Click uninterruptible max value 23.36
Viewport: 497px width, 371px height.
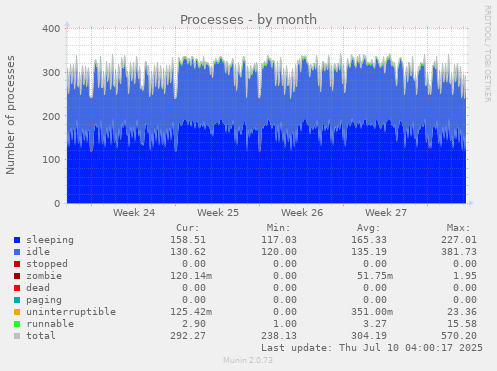pos(462,312)
